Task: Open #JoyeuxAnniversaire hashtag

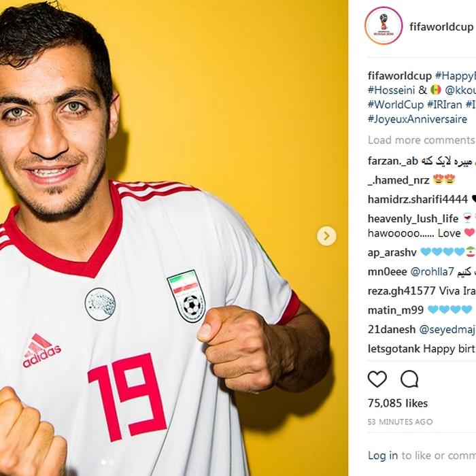Action: click(418, 119)
